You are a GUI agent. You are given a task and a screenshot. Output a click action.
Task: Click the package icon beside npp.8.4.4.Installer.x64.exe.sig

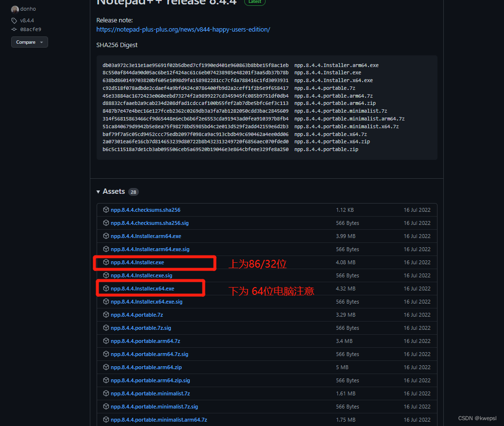[106, 302]
